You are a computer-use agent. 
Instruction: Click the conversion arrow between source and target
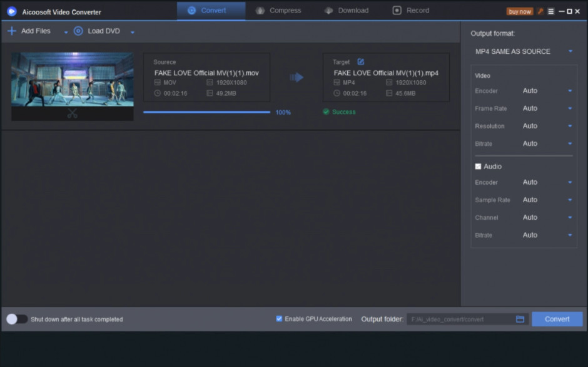[x=297, y=78]
